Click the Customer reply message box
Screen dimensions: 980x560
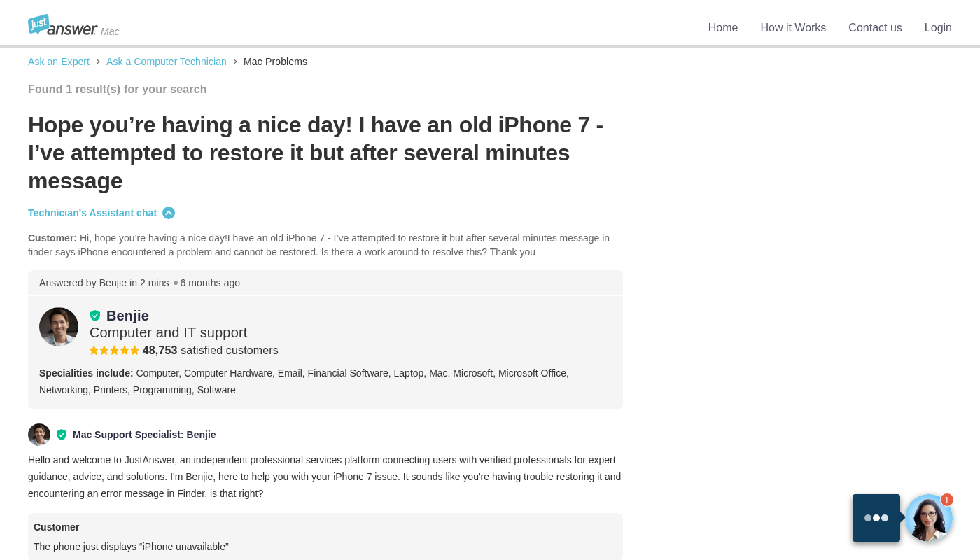click(325, 537)
